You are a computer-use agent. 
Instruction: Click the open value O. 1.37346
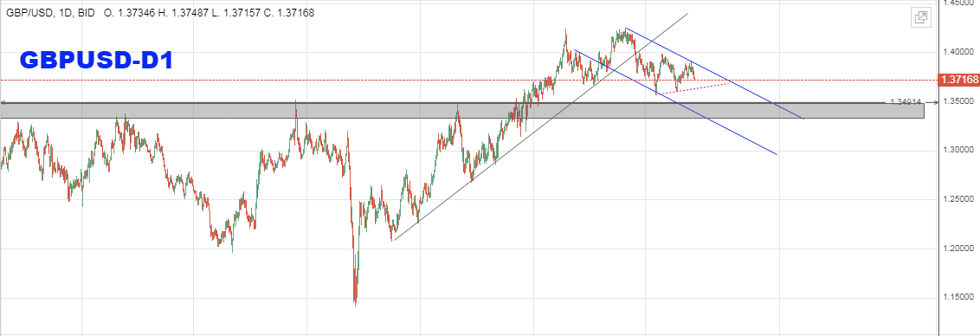pos(129,12)
